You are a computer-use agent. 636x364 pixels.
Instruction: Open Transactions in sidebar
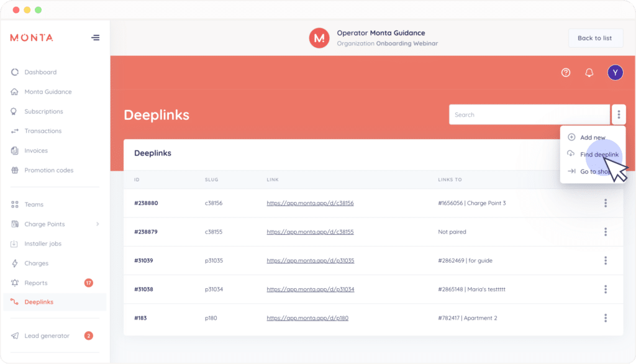(43, 131)
